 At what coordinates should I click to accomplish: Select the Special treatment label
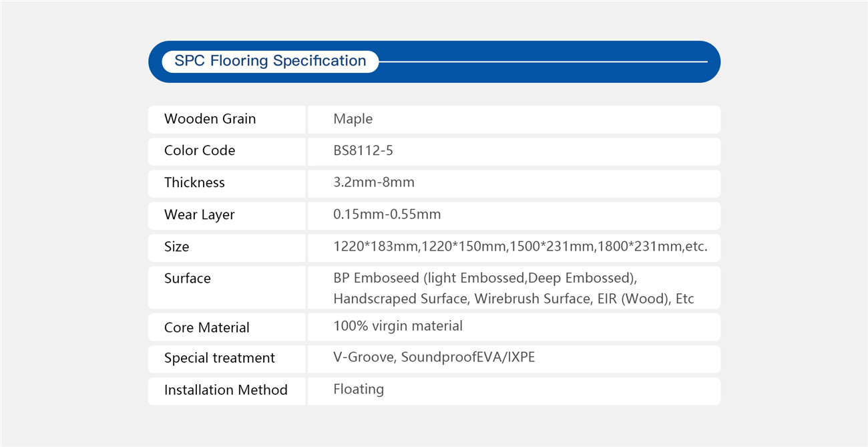point(220,358)
